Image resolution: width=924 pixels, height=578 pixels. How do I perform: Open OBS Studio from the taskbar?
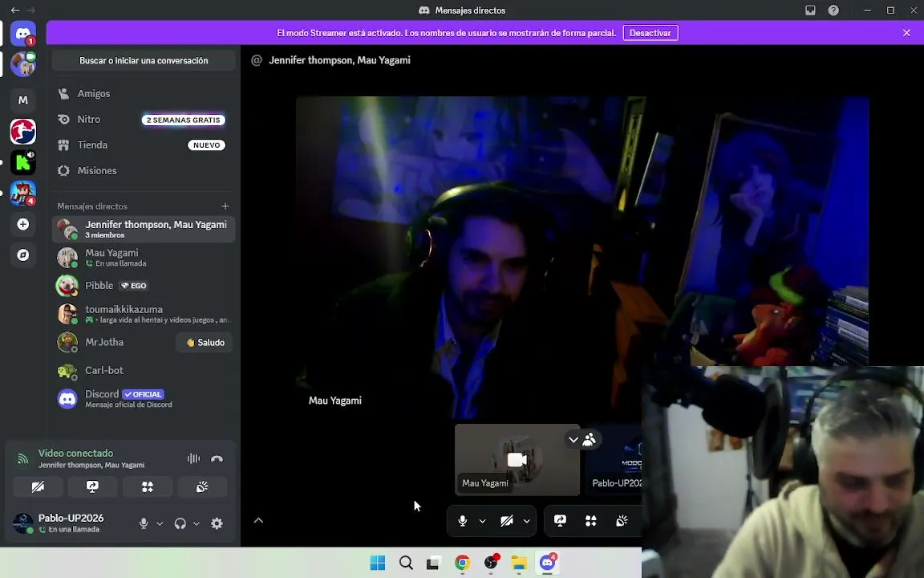490,563
